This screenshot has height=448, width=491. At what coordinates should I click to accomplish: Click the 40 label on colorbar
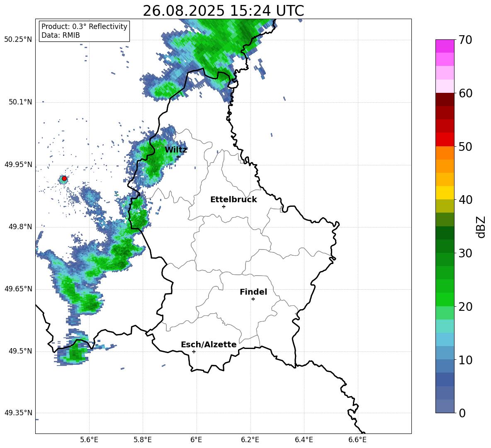pyautogui.click(x=465, y=200)
